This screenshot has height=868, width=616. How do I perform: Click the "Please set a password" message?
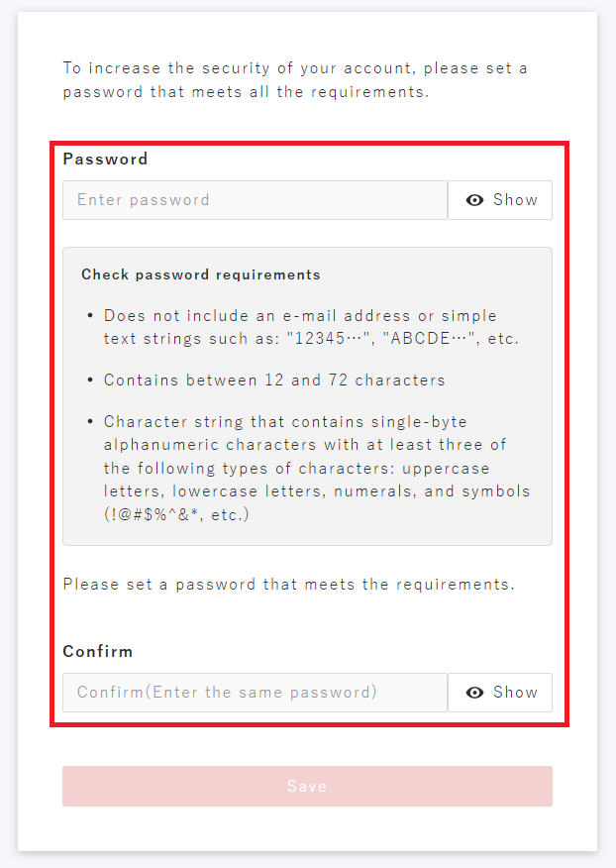[x=288, y=585]
